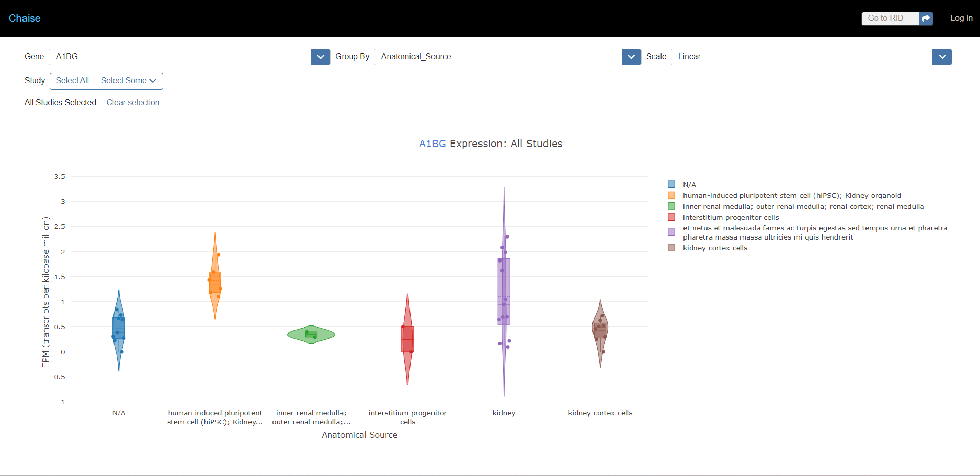This screenshot has height=476, width=980.
Task: Expand the Select Some studies menu
Action: (128, 81)
